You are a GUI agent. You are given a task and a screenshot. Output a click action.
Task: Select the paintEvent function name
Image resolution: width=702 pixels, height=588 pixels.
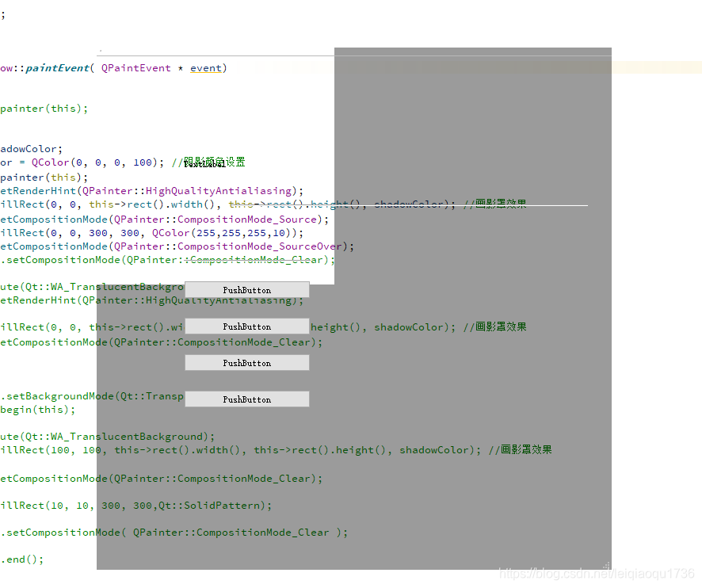coord(59,67)
